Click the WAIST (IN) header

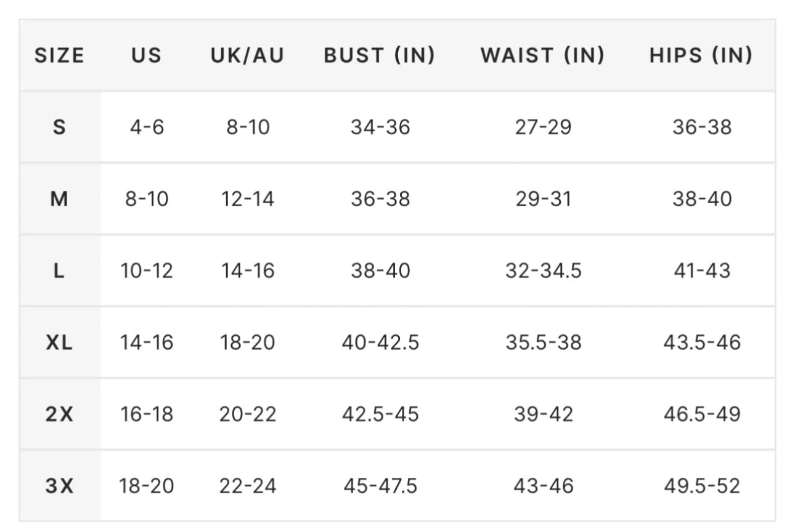pos(543,55)
